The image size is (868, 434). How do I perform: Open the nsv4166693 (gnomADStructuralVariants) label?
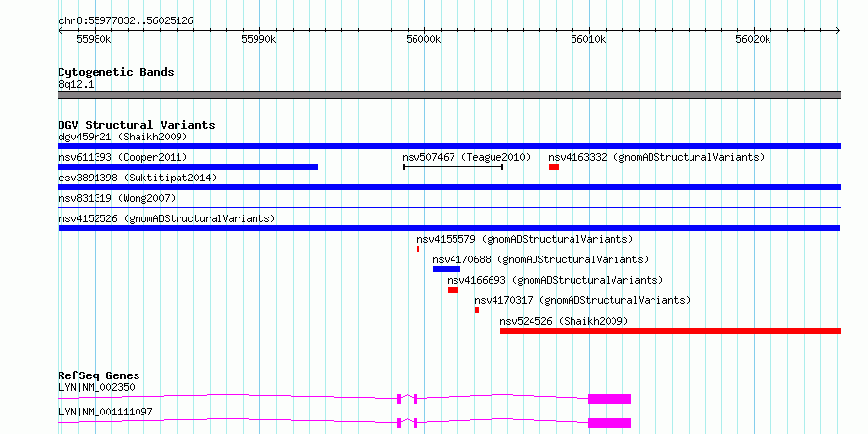tap(555, 280)
